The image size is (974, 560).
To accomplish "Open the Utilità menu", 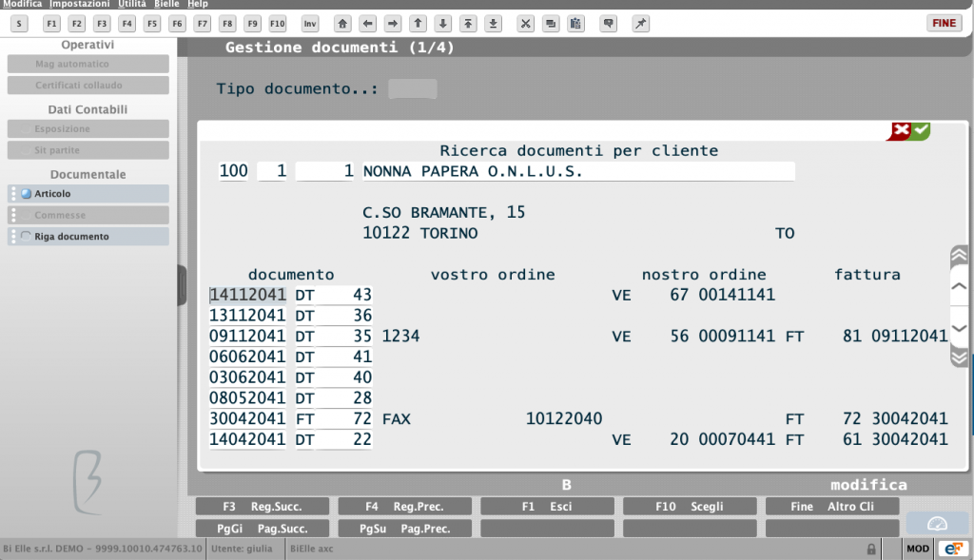I will (132, 4).
